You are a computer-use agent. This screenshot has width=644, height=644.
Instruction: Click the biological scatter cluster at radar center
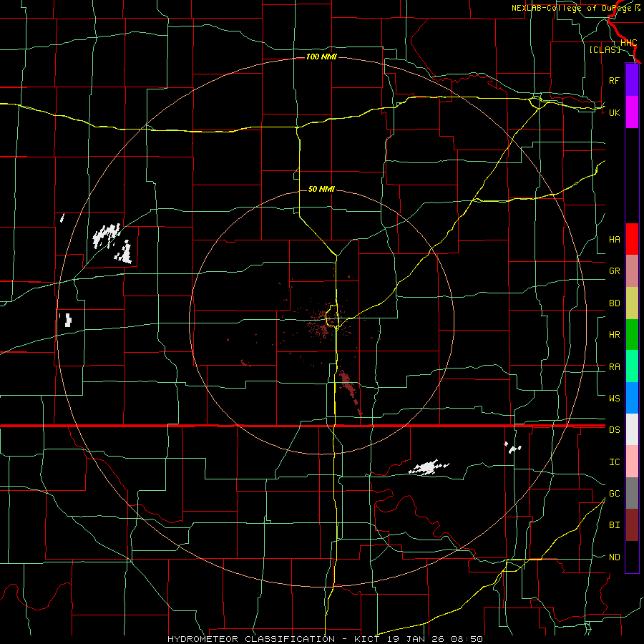tap(324, 326)
